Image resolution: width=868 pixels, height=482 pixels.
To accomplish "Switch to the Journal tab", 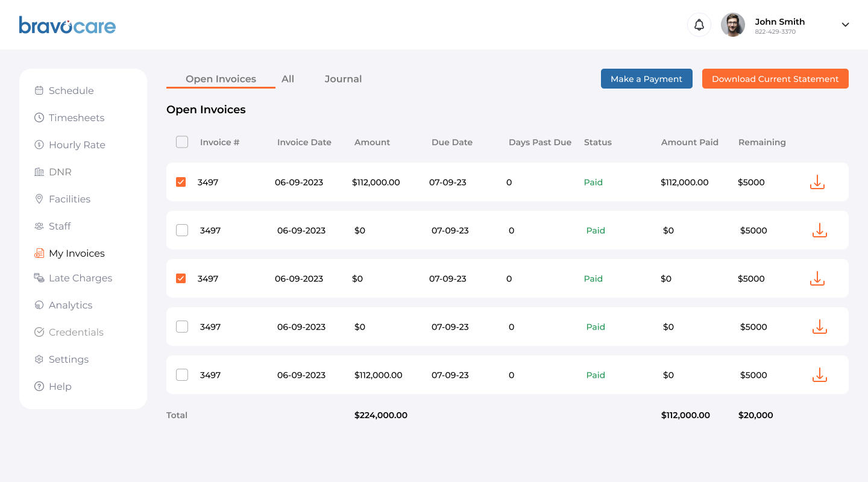I will coord(343,79).
